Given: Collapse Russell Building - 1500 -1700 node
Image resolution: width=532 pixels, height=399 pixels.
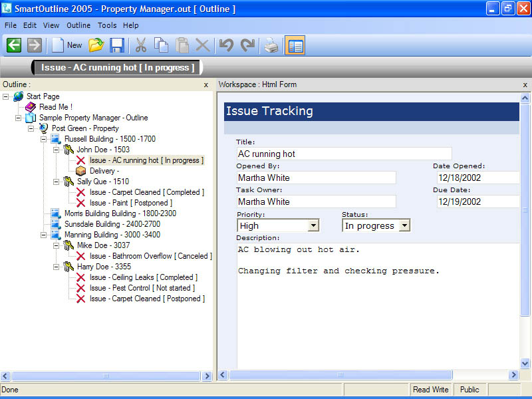Looking at the screenshot, I should point(43,139).
